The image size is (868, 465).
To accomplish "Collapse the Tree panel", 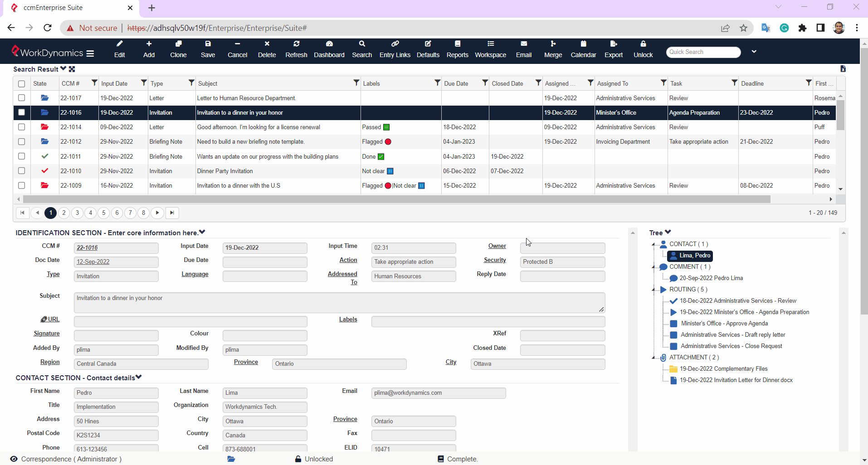I will 668,232.
